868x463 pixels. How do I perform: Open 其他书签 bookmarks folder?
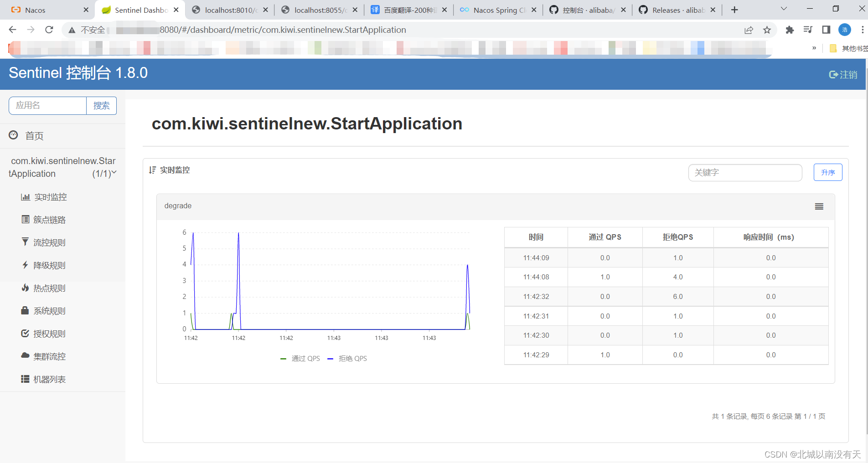point(848,48)
